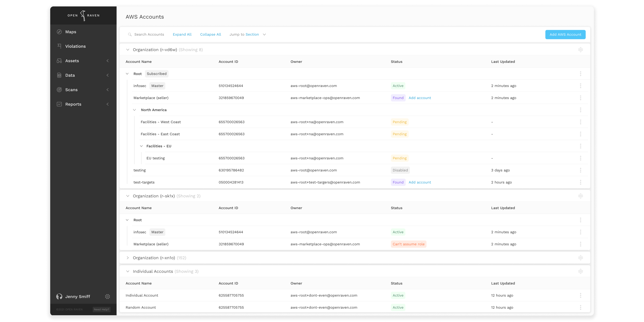
Task: Open kebab menu for EU testing row
Action: pyautogui.click(x=580, y=158)
